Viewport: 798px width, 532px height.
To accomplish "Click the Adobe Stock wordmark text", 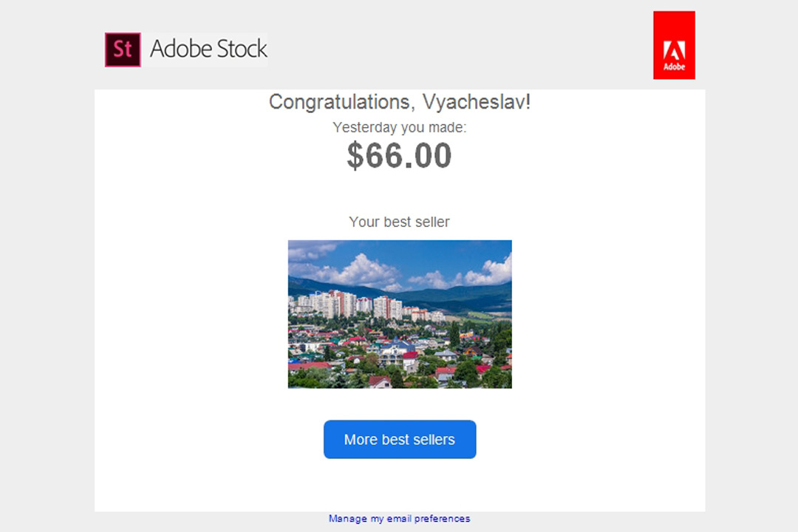I will click(208, 50).
